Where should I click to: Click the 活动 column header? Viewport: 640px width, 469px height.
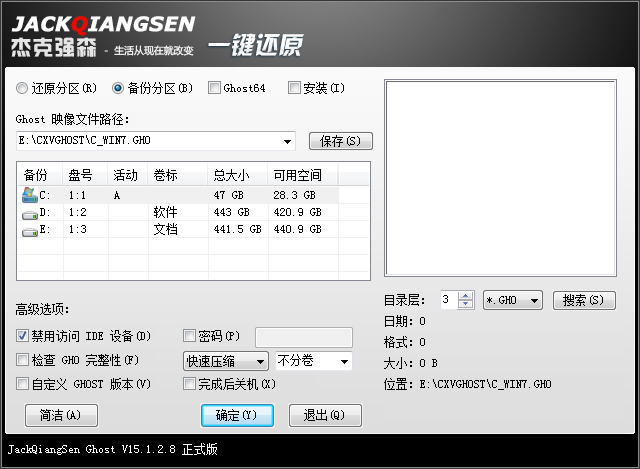[x=128, y=175]
